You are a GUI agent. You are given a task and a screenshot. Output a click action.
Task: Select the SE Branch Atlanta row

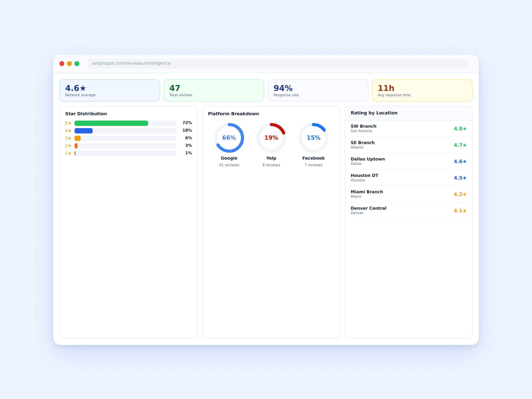point(409,145)
